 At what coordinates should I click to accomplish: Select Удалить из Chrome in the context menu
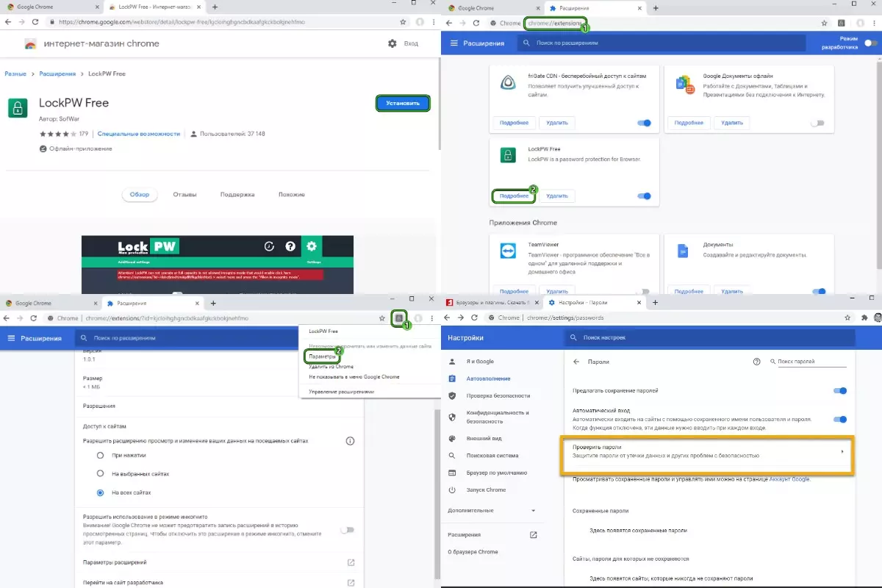click(x=331, y=367)
